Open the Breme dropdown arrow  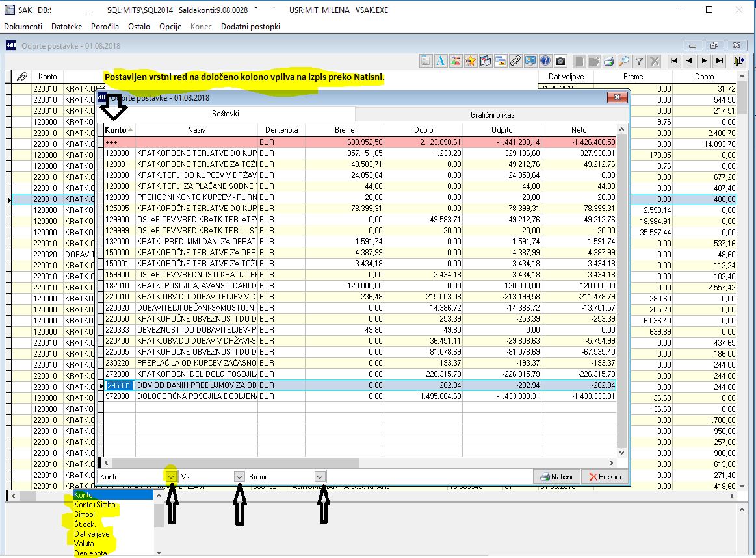click(x=320, y=477)
